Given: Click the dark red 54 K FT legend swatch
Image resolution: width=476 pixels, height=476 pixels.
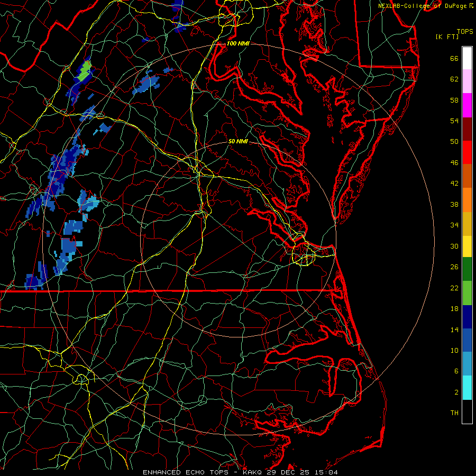Looking at the screenshot, I should (467, 129).
